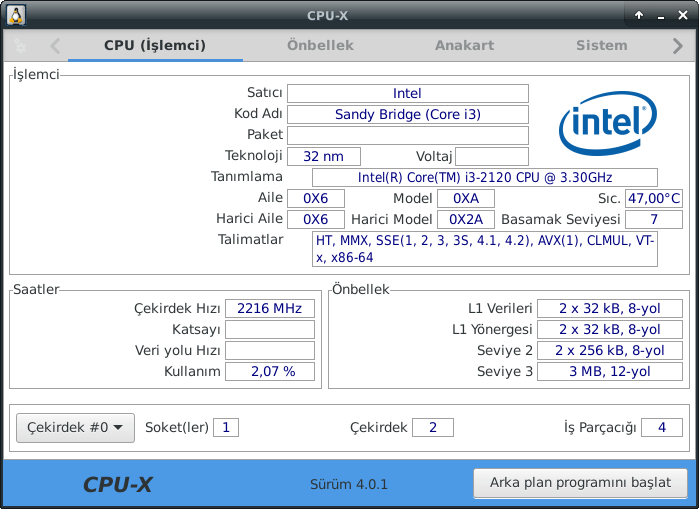Click L1 Yönergesi value 2 x 32 kB

point(610,329)
